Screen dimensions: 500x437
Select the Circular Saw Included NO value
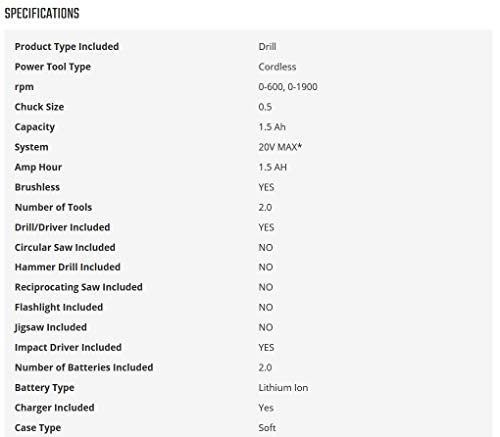point(266,247)
